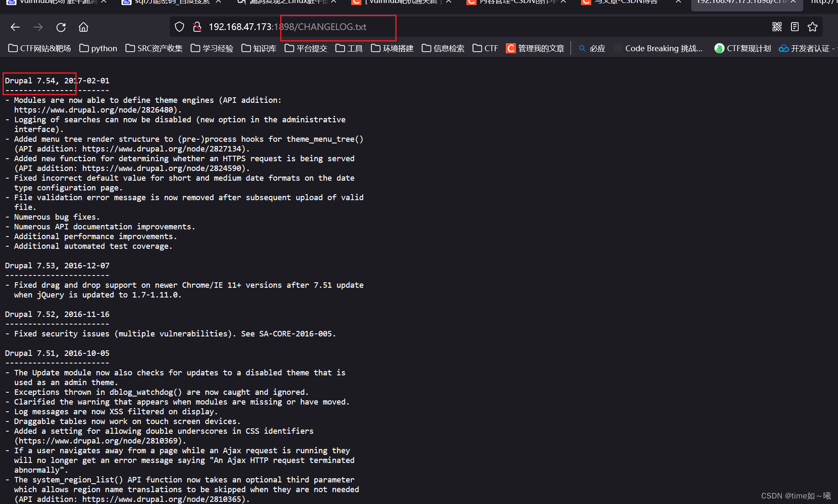Reload the CHANGELOG.txt page
The height and width of the screenshot is (504, 838).
[61, 27]
